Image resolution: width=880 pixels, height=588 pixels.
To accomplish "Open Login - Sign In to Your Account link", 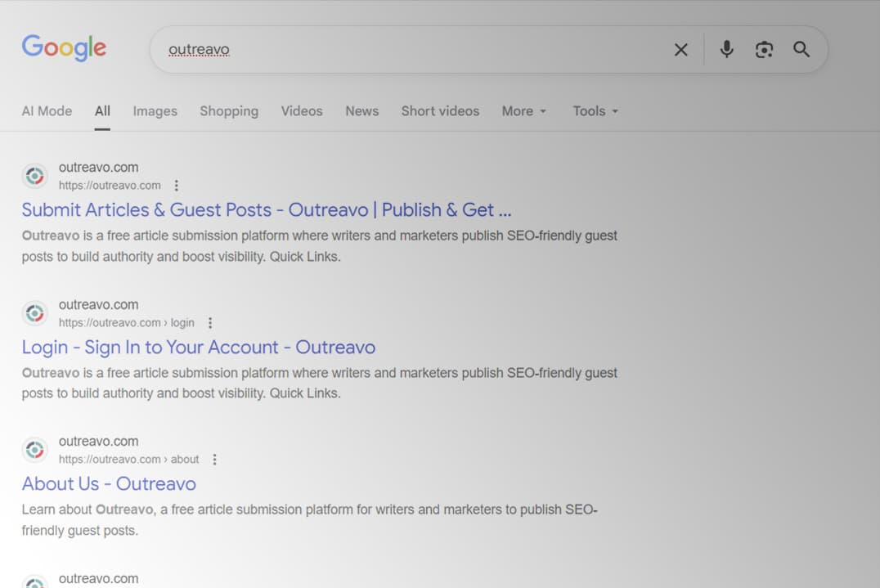I will [198, 348].
